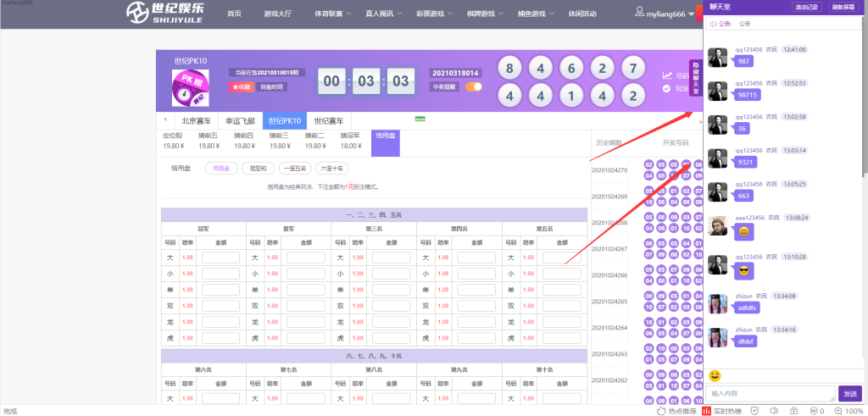Select the 猜前二 play type

pos(315,141)
